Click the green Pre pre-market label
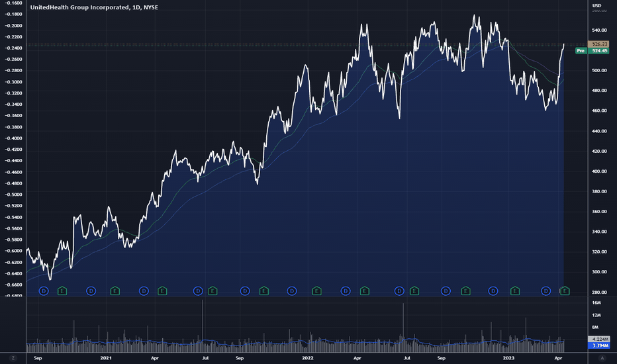This screenshot has width=617, height=364. (581, 51)
